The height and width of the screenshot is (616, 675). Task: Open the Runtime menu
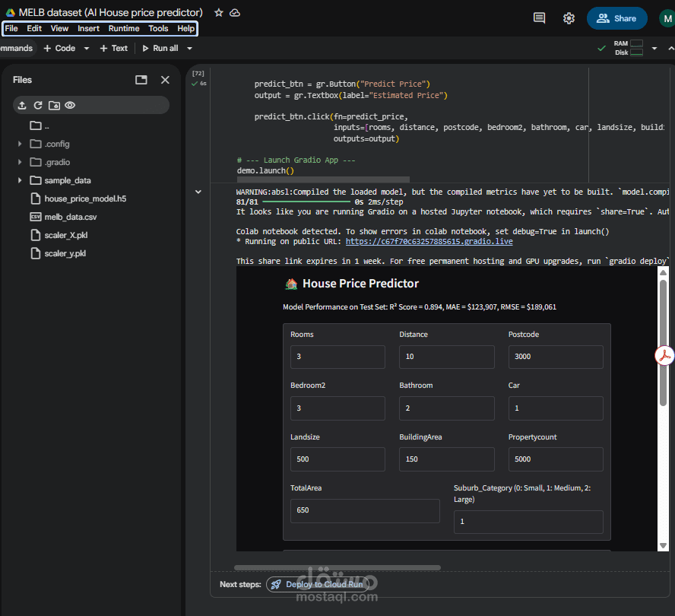[124, 28]
